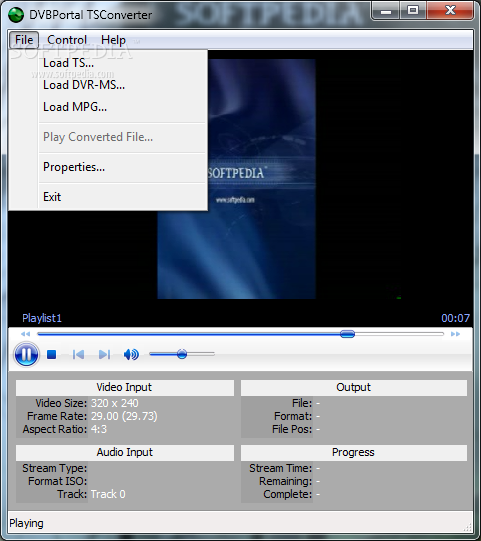Click the green DVBPortal app icon
Image resolution: width=481 pixels, height=541 pixels.
pyautogui.click(x=16, y=14)
